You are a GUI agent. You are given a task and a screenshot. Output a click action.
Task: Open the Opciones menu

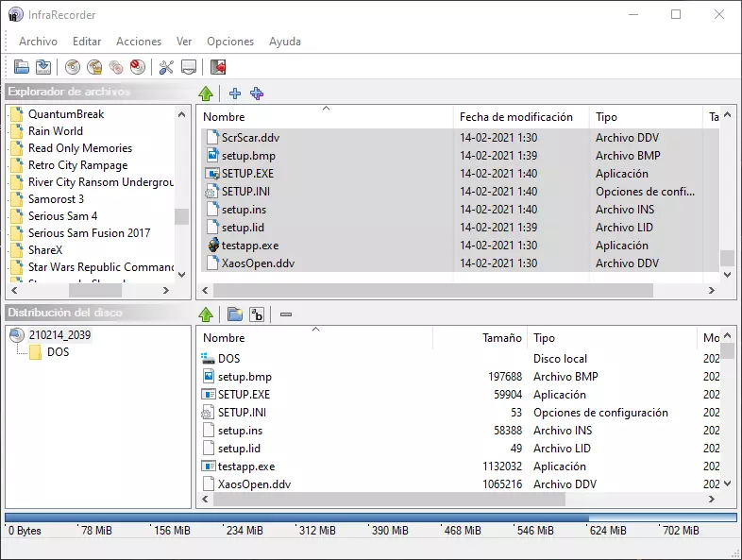click(x=230, y=42)
